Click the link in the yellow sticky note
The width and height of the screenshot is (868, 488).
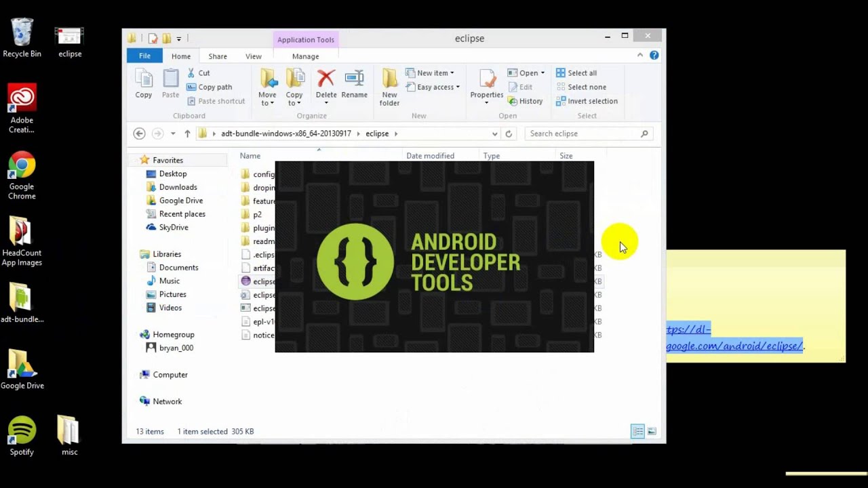734,338
